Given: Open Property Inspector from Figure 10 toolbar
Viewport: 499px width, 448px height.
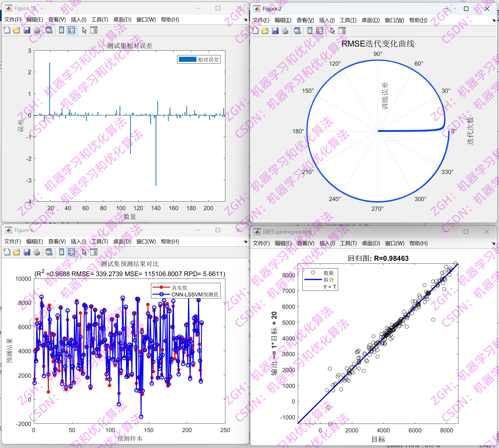Looking at the screenshot, I should pos(94,30).
